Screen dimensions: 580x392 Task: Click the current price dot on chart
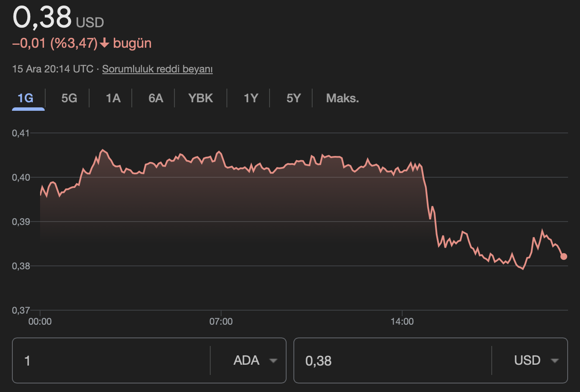[564, 257]
